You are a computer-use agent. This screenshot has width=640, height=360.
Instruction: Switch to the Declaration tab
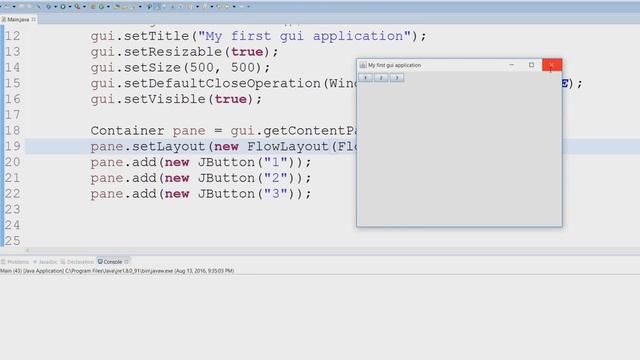pyautogui.click(x=77, y=262)
